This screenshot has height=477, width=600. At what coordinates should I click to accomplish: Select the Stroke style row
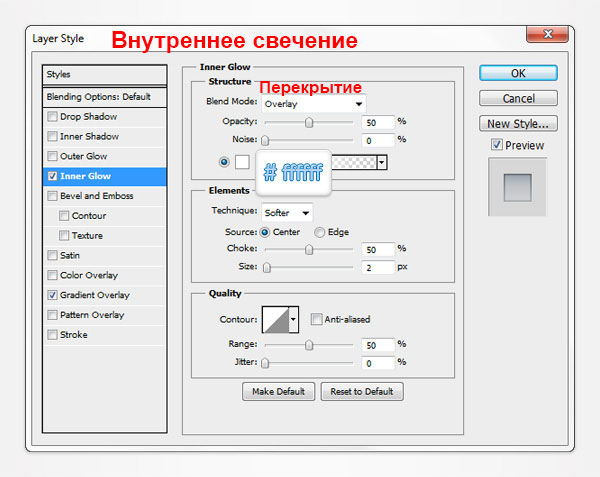[x=104, y=335]
